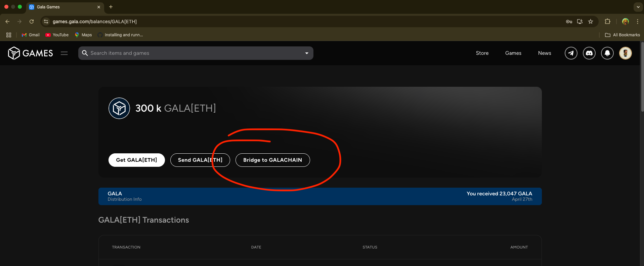Viewport: 644px width, 266px height.
Task: Select the Gala Games browser tab
Action: [65, 7]
